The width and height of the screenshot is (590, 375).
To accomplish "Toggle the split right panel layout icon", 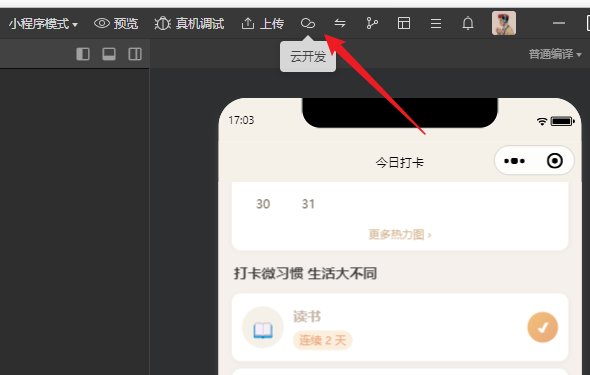I will tap(135, 54).
